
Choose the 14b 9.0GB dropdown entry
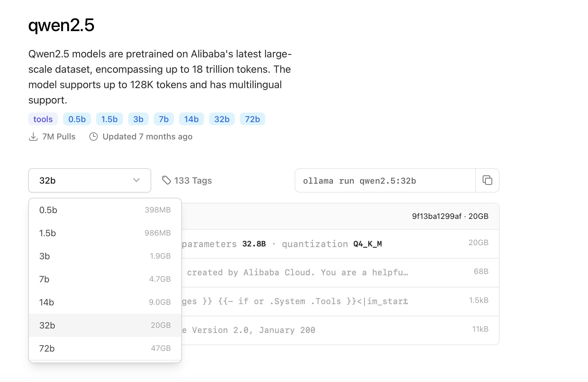105,303
